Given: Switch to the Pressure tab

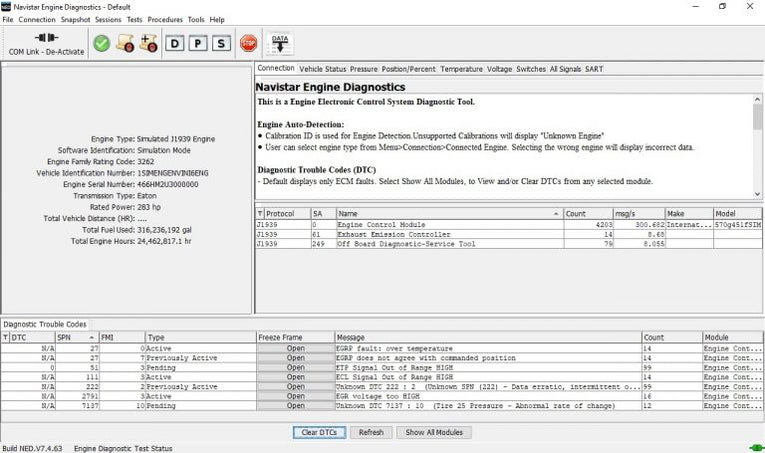Looking at the screenshot, I should (x=364, y=69).
